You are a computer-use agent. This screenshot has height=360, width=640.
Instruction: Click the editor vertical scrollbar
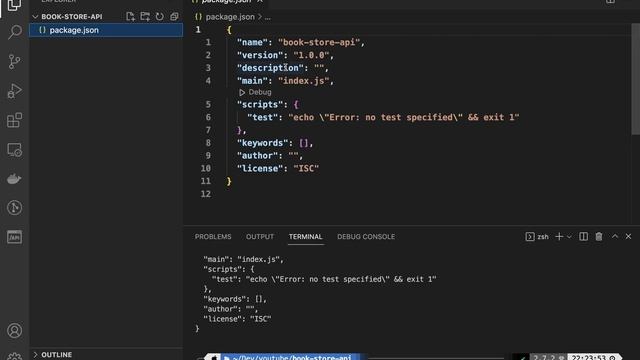point(636,79)
